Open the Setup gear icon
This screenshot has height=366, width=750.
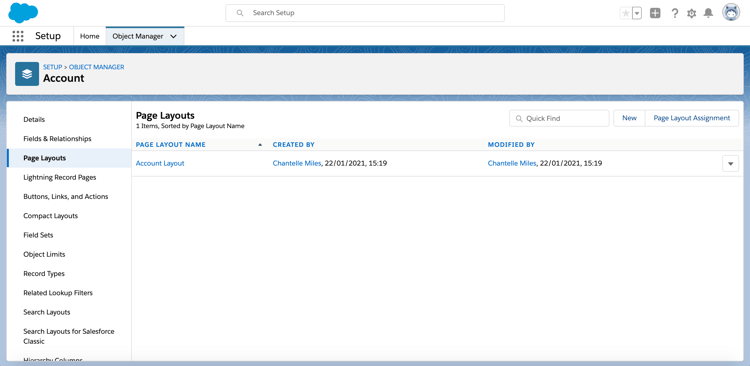[692, 13]
